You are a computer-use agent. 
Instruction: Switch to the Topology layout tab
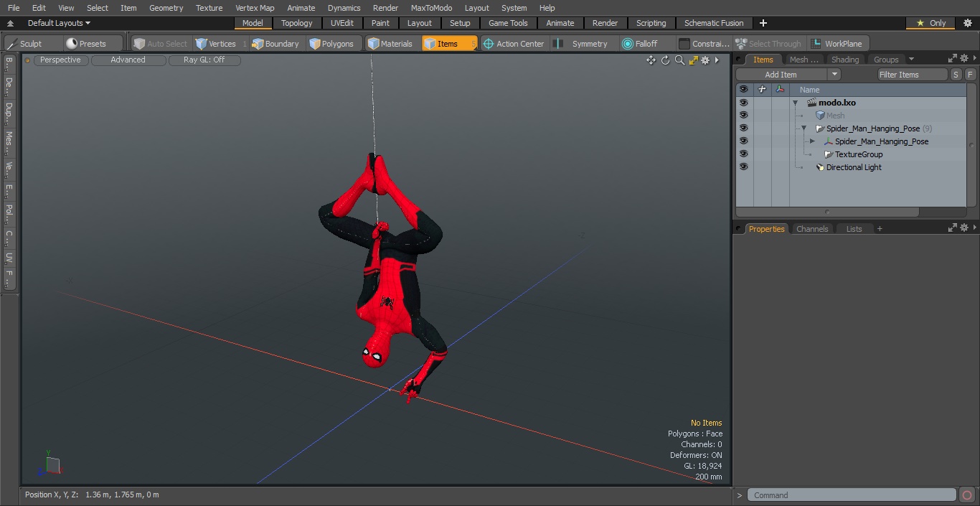tap(296, 23)
